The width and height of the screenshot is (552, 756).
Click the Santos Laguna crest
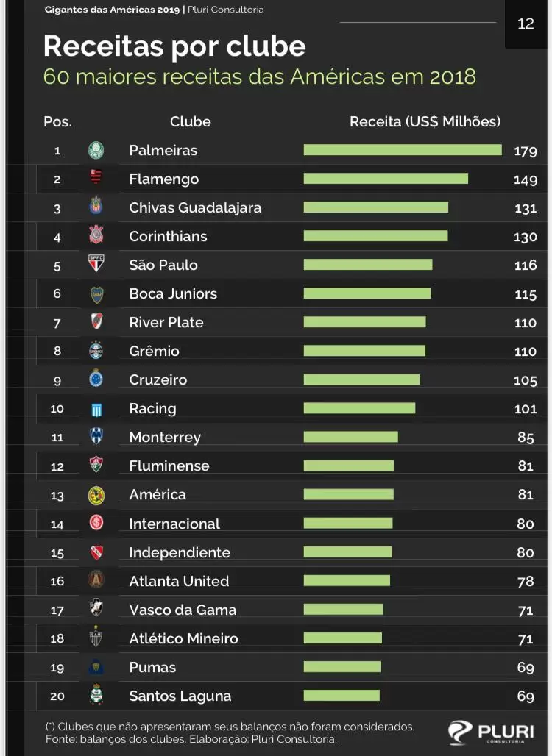pos(96,695)
